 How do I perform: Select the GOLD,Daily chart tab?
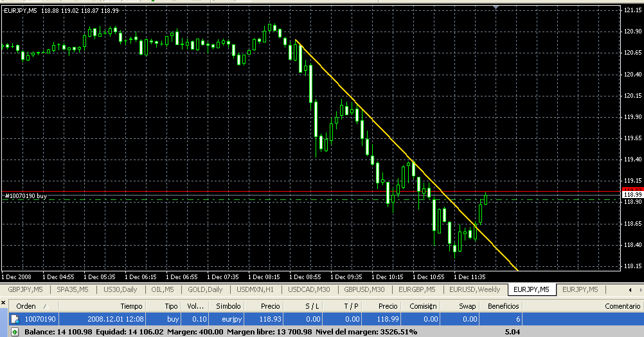click(205, 289)
